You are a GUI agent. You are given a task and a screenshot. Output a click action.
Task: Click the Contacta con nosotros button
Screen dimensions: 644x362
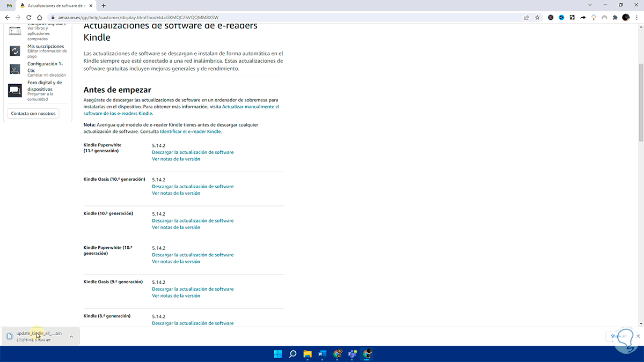[x=33, y=113]
